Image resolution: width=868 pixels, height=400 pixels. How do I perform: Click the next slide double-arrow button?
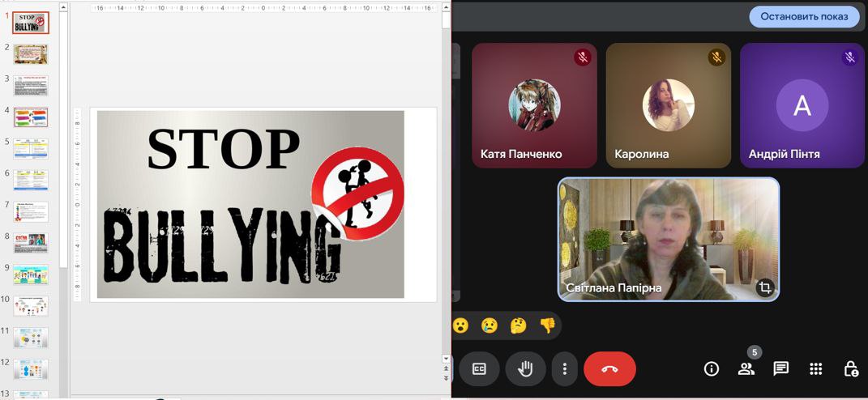pos(446,378)
